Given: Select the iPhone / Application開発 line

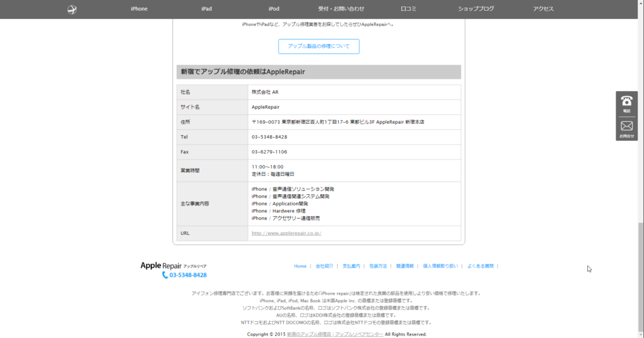Looking at the screenshot, I should point(280,204).
